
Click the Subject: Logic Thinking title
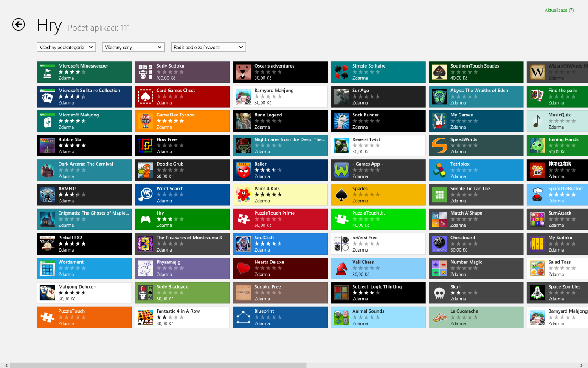tap(377, 286)
